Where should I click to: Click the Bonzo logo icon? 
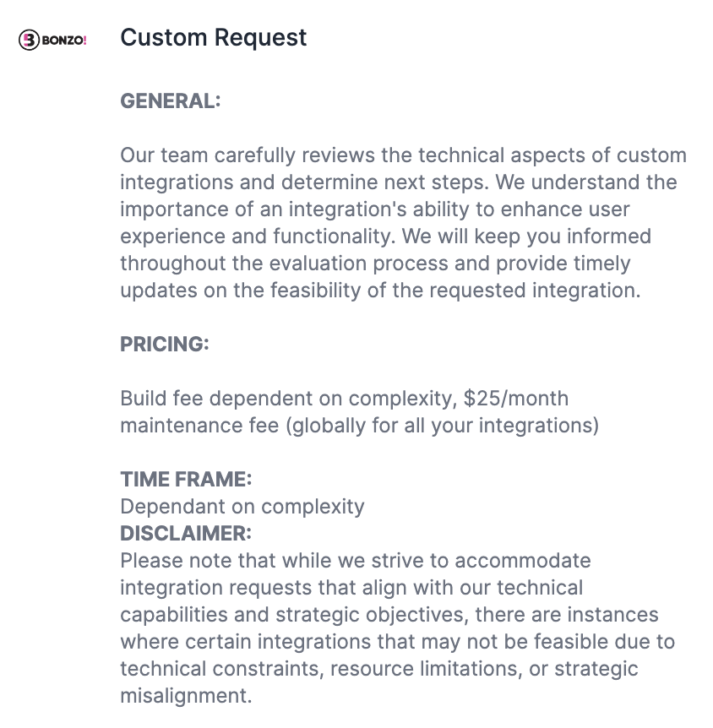click(30, 40)
